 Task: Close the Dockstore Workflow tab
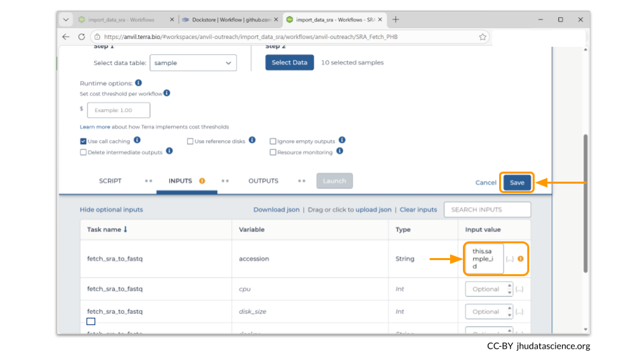(276, 19)
